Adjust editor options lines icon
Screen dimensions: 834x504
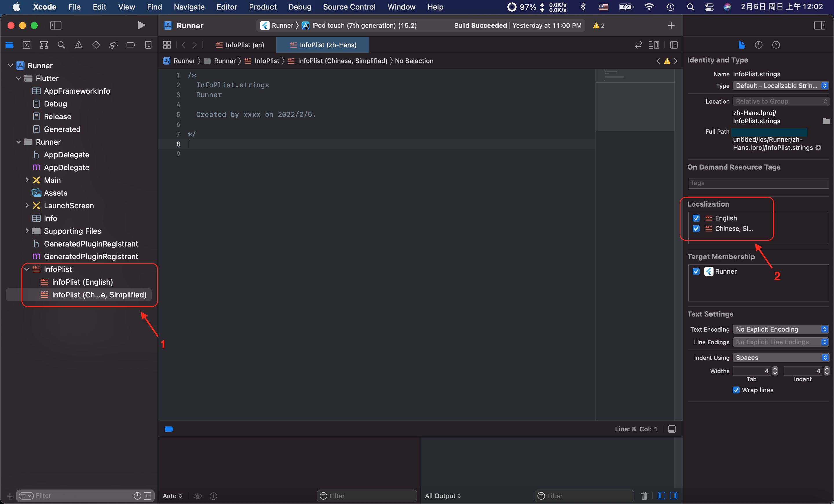(654, 45)
